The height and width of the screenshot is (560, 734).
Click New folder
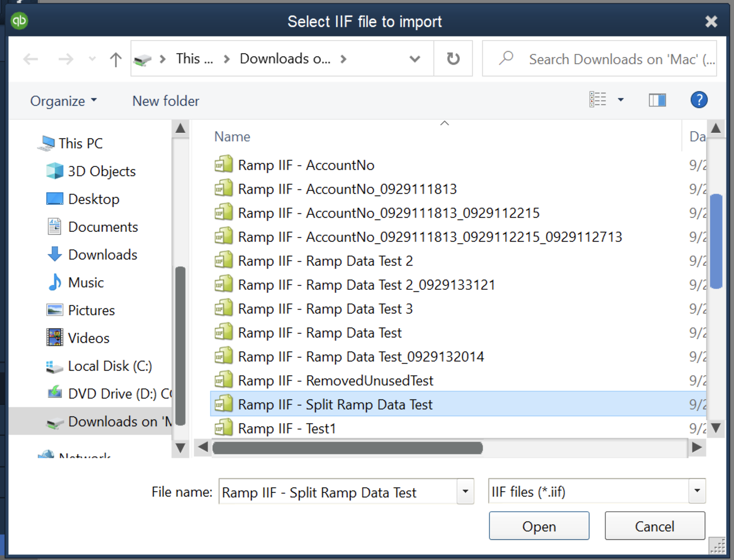click(x=166, y=101)
